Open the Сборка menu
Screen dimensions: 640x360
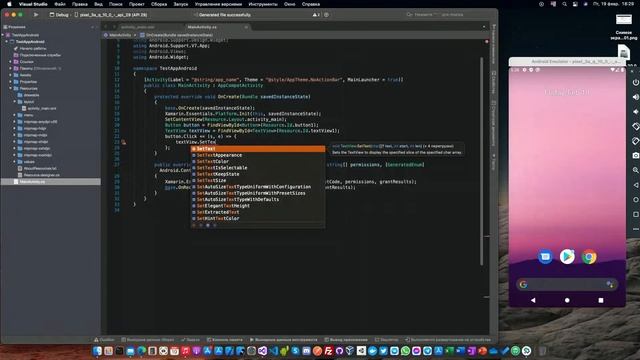click(159, 4)
